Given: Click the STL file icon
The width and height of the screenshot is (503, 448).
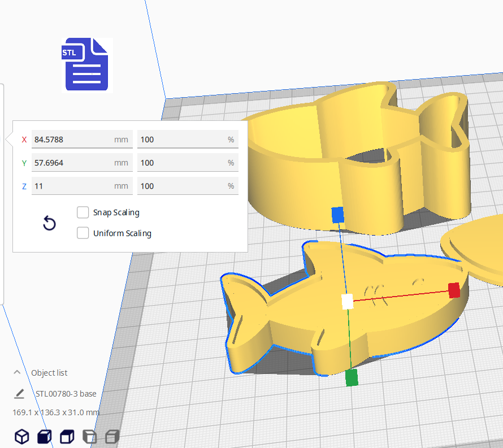Looking at the screenshot, I should [x=86, y=64].
